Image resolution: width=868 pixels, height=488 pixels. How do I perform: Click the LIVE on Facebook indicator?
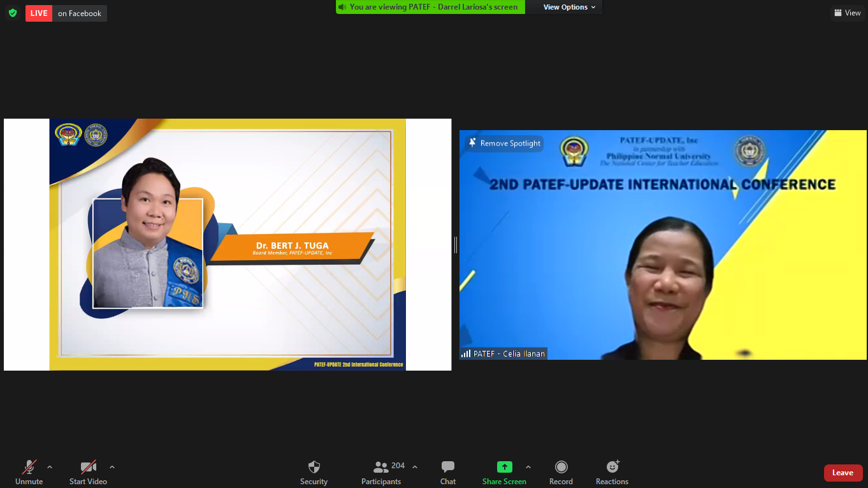pyautogui.click(x=66, y=13)
